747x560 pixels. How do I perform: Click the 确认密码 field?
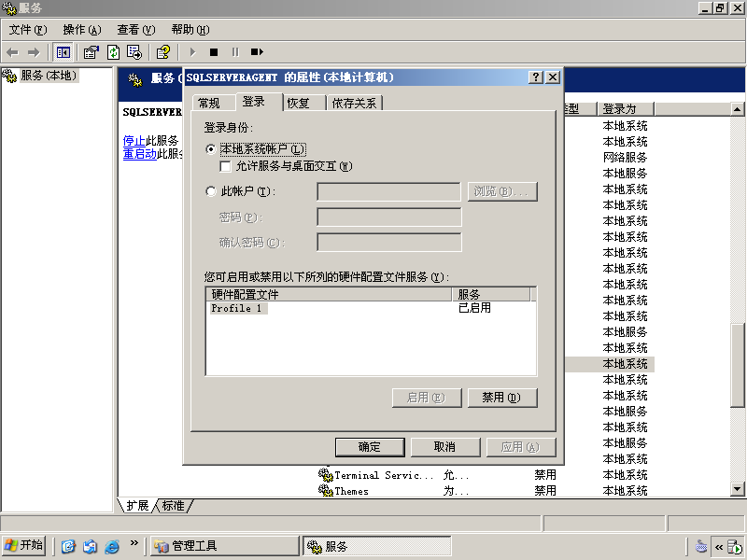(388, 243)
